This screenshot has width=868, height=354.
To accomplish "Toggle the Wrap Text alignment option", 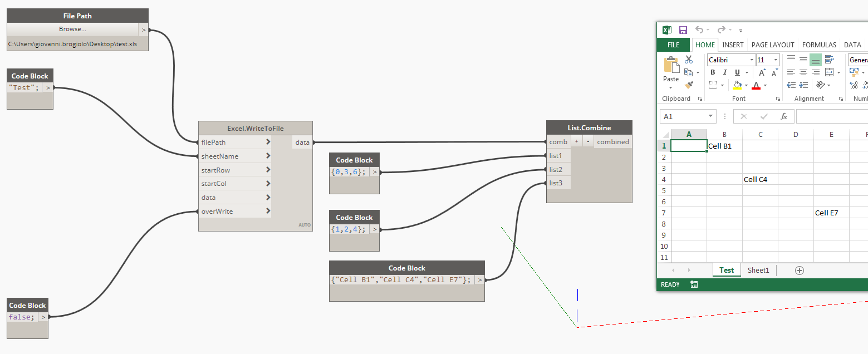I will point(829,60).
